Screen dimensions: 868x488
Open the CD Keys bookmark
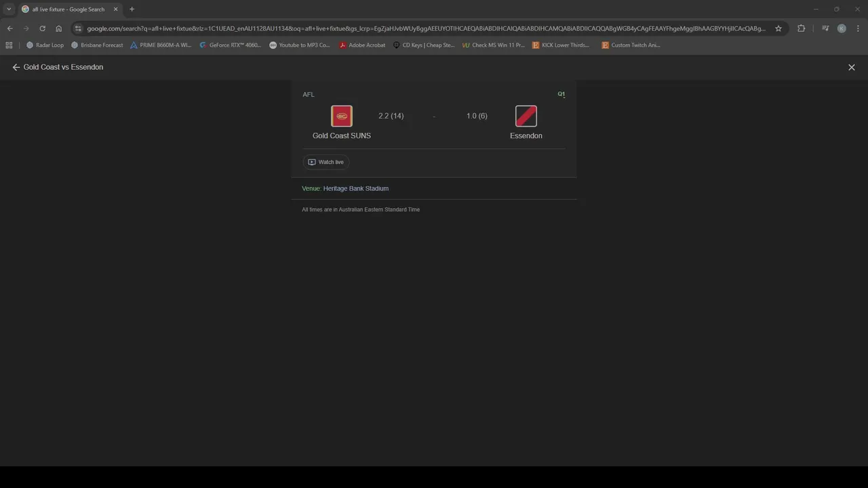424,45
